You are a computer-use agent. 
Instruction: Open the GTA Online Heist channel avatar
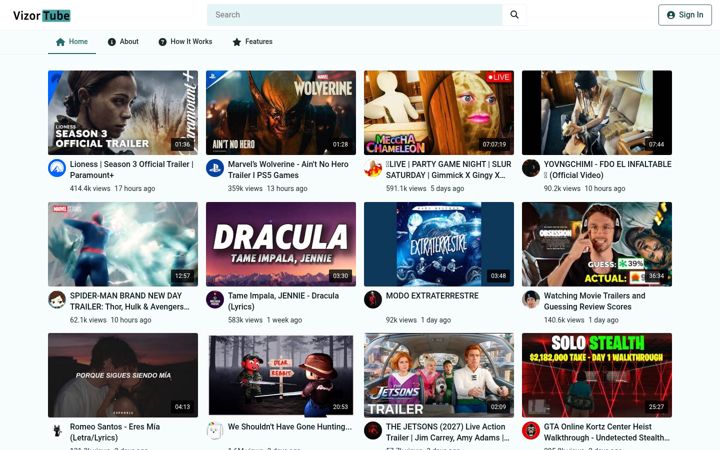point(531,431)
